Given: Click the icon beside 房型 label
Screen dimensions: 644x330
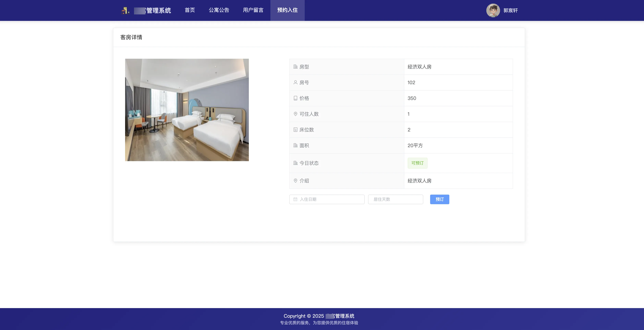Looking at the screenshot, I should click(295, 67).
